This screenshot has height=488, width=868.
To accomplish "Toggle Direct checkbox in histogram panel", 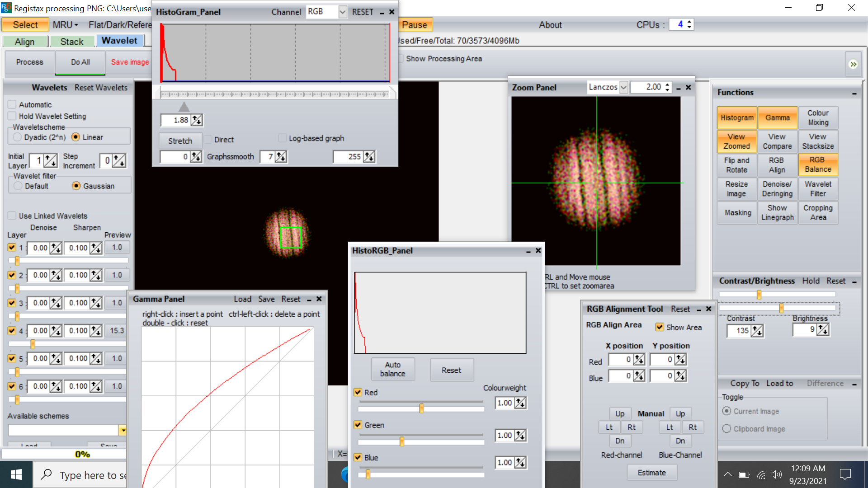I will (208, 140).
